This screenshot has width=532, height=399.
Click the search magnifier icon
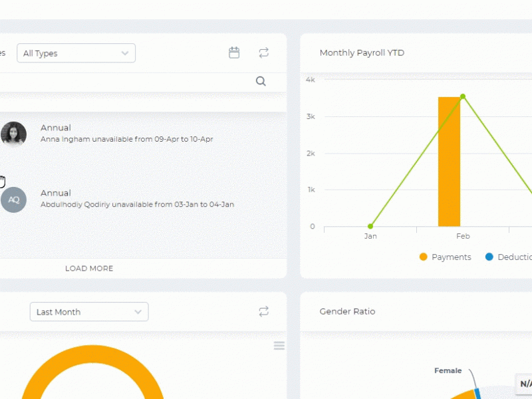[x=261, y=81]
